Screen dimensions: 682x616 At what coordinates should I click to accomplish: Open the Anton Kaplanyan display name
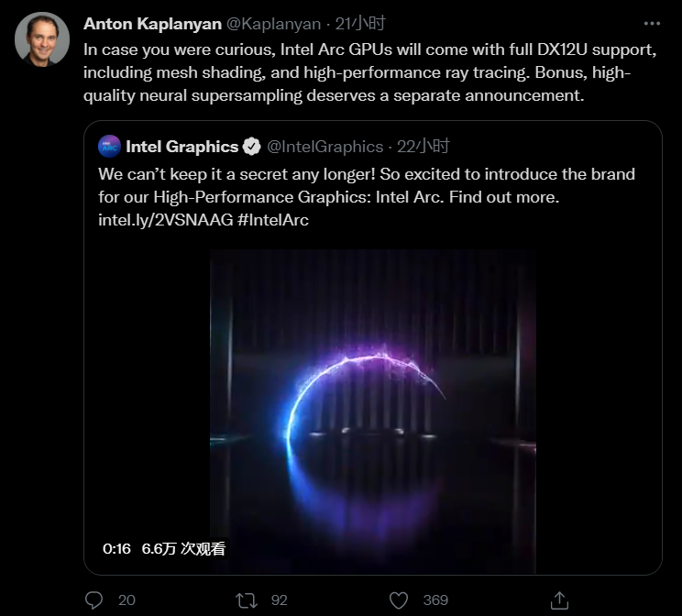pos(152,24)
